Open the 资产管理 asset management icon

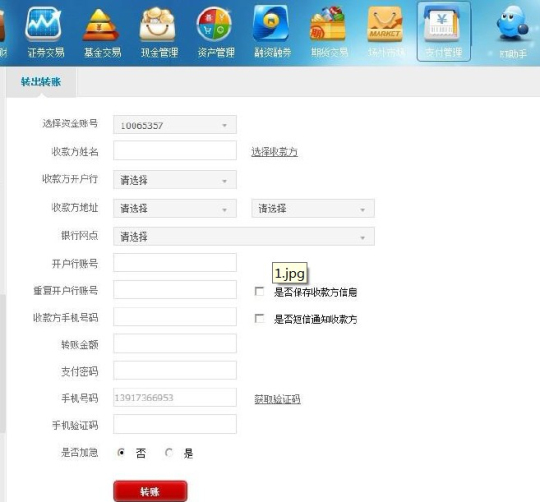(x=214, y=24)
